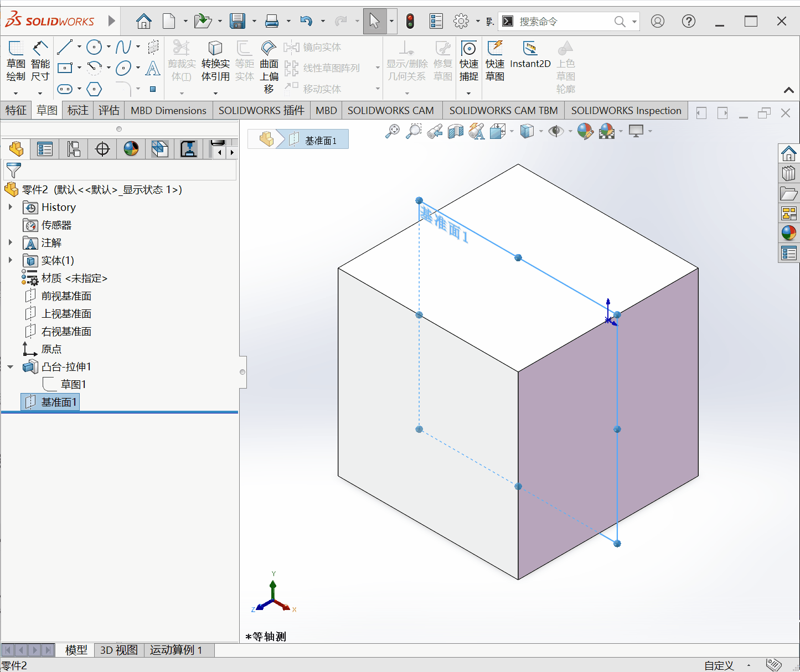Click the tree filter funnel icon
Image resolution: width=800 pixels, height=672 pixels.
[13, 170]
